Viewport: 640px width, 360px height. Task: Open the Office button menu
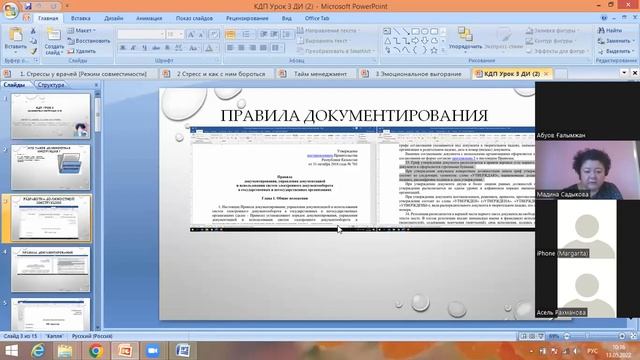coord(10,10)
